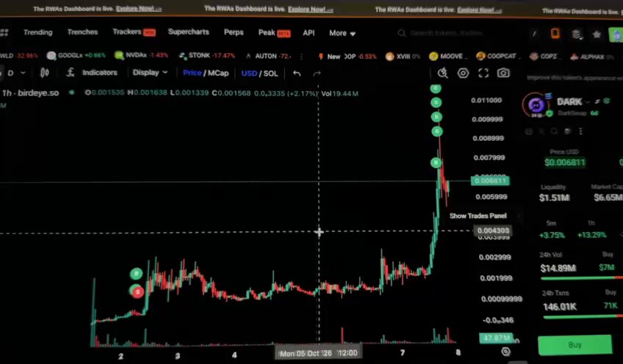Click the Price USD value $0.006811
Screen dimensions: 623x364
564,162
